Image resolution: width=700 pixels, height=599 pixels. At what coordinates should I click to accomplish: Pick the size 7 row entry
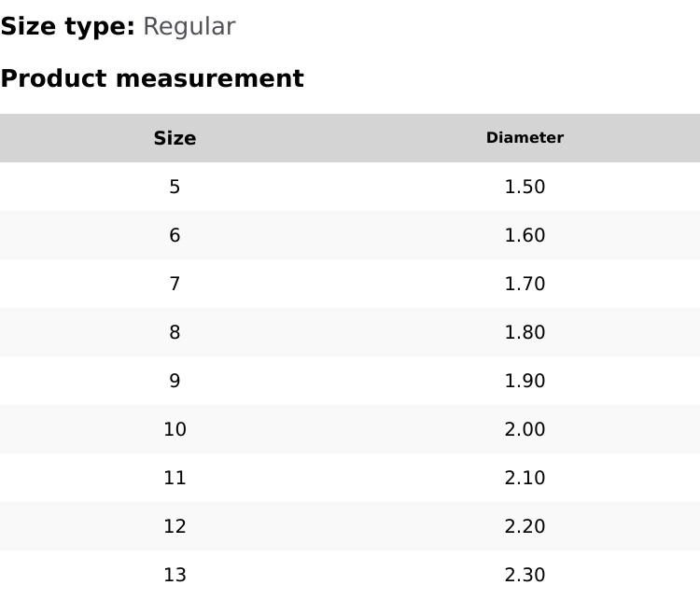coord(175,284)
